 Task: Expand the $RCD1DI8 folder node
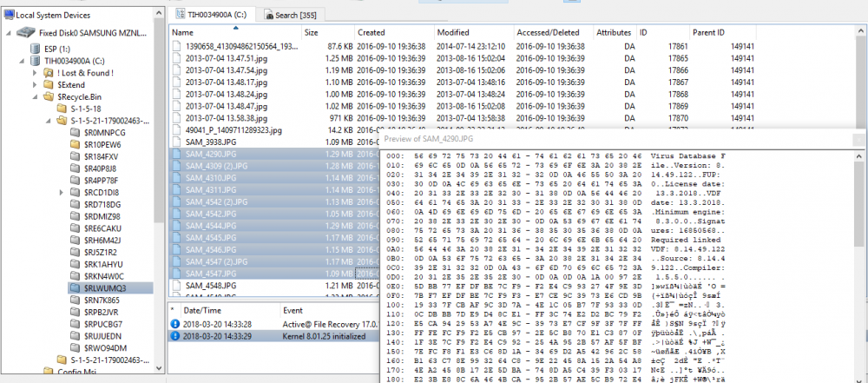pos(62,192)
